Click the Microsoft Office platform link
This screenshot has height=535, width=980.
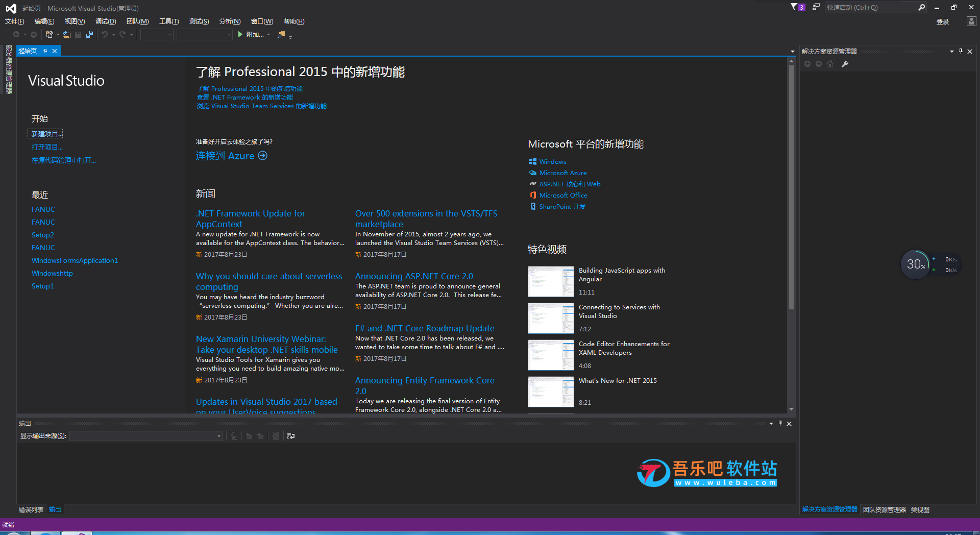tap(563, 195)
